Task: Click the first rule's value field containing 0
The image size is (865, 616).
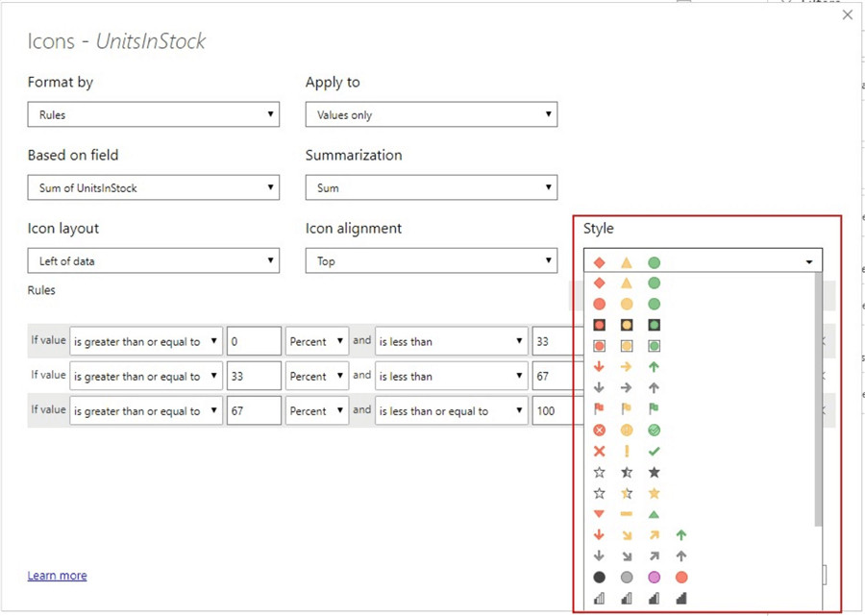Action: [254, 341]
